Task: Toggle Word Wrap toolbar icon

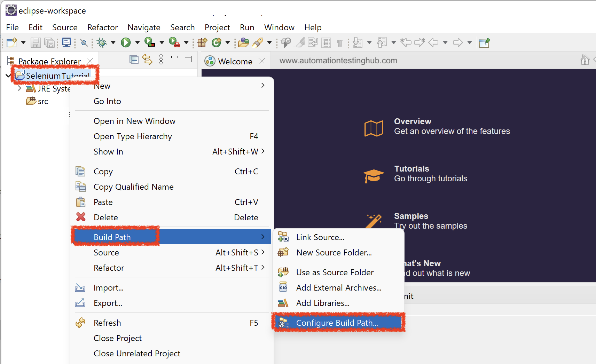Action: click(313, 42)
